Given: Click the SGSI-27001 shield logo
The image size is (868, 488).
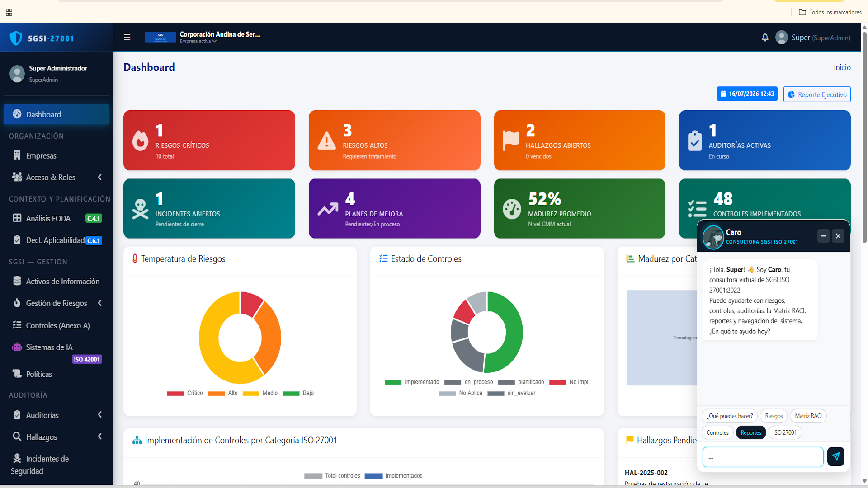Looking at the screenshot, I should click(16, 38).
